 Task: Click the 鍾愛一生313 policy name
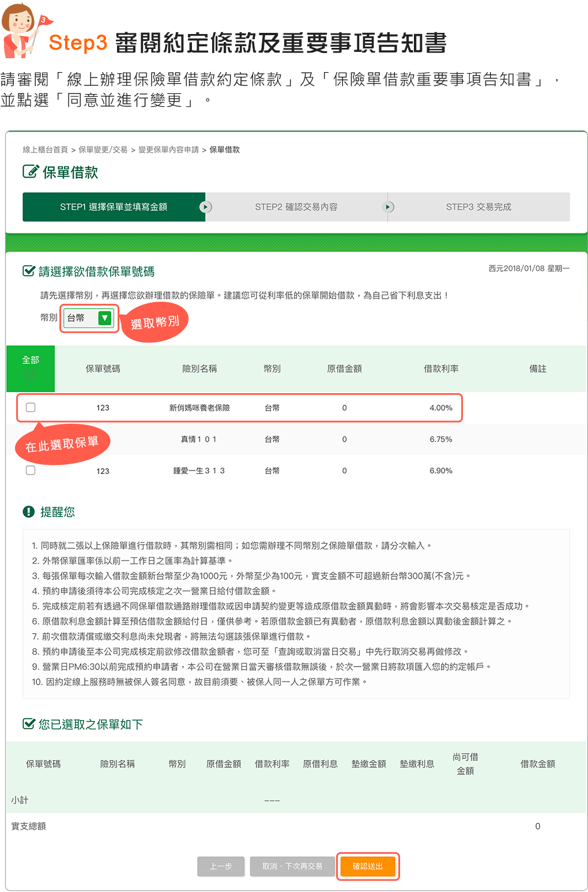(199, 471)
